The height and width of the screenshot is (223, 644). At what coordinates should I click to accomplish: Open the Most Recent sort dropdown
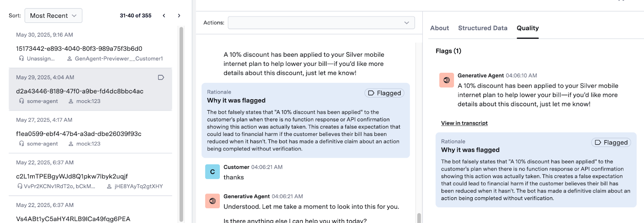click(x=54, y=16)
